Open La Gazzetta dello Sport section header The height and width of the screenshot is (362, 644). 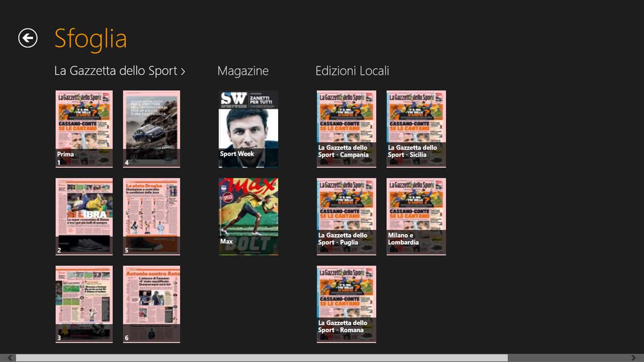[x=119, y=71]
